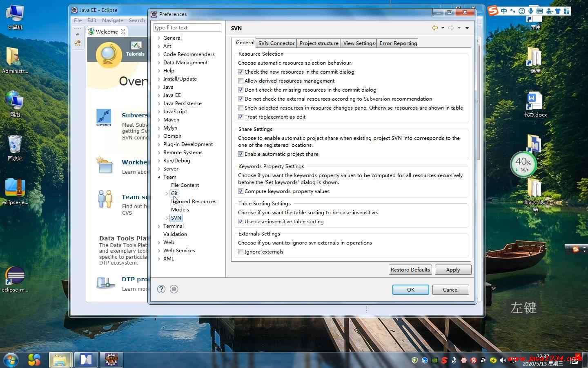Enable Allow derived resources management
Viewport: 588px width, 368px height.
(241, 81)
